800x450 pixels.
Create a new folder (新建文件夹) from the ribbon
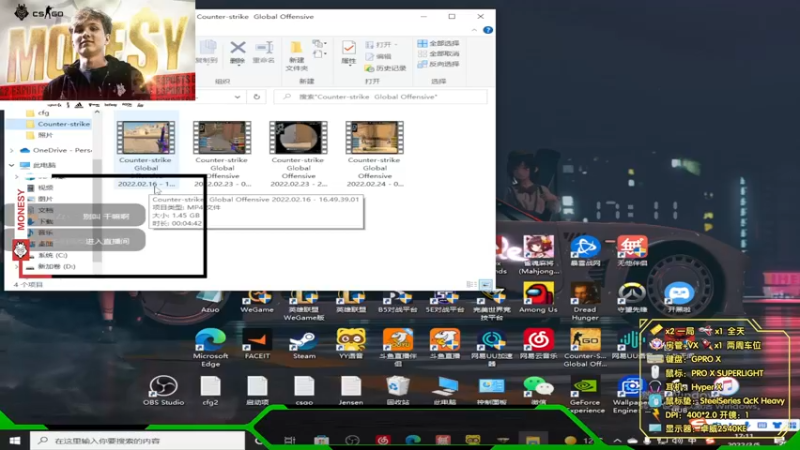(x=296, y=55)
